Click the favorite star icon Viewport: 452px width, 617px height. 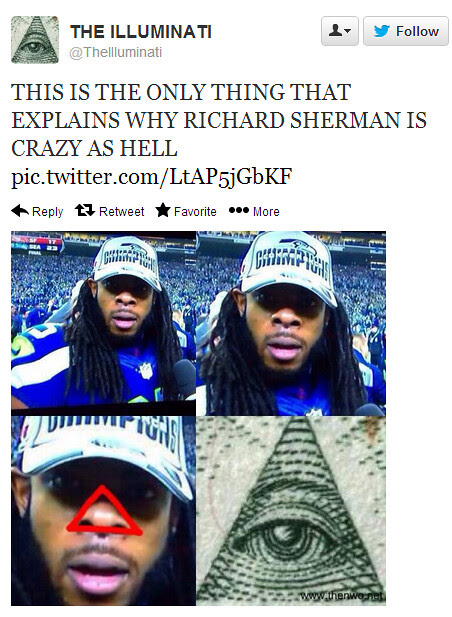(x=162, y=210)
